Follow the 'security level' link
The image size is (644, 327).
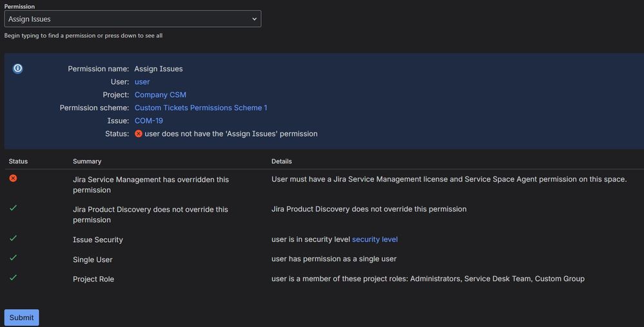375,239
